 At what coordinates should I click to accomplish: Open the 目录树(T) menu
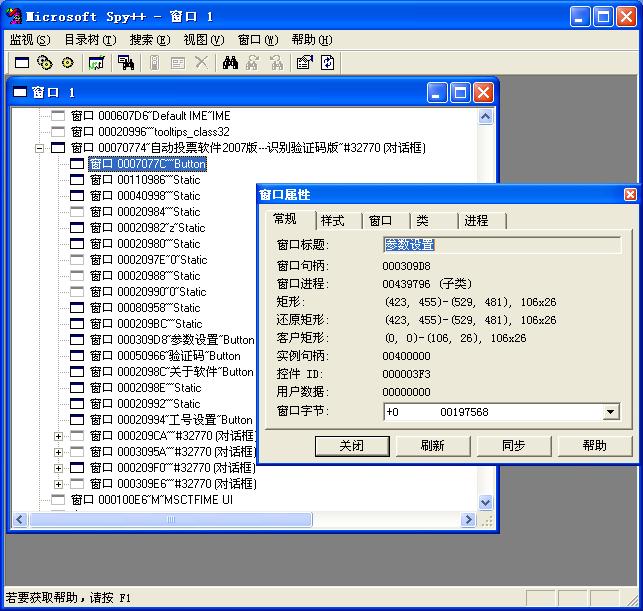90,40
